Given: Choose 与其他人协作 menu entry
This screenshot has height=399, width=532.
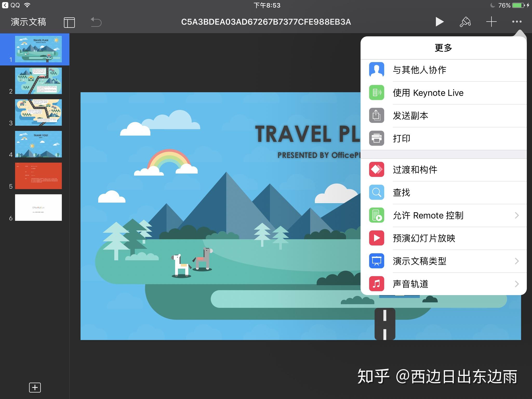Looking at the screenshot, I should (444, 70).
